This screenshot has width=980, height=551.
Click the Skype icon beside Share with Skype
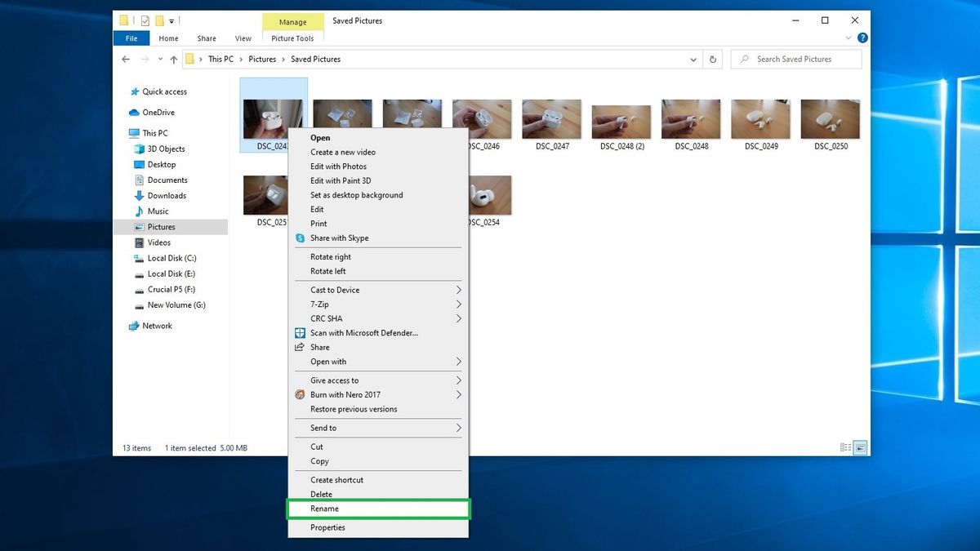(300, 238)
